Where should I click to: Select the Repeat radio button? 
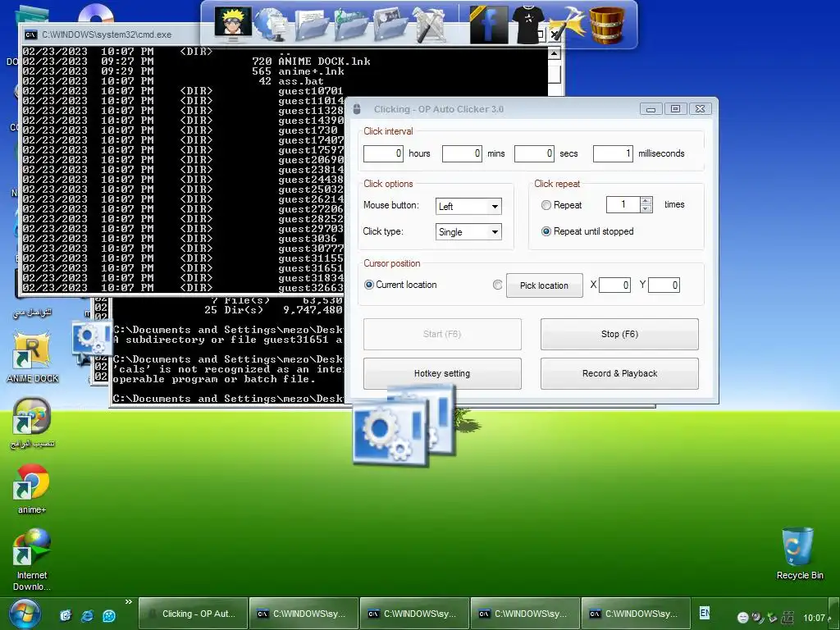tap(546, 205)
